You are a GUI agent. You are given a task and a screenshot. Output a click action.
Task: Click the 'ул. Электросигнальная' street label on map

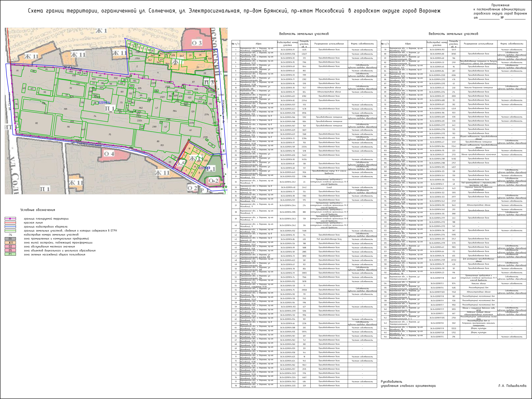87,144
